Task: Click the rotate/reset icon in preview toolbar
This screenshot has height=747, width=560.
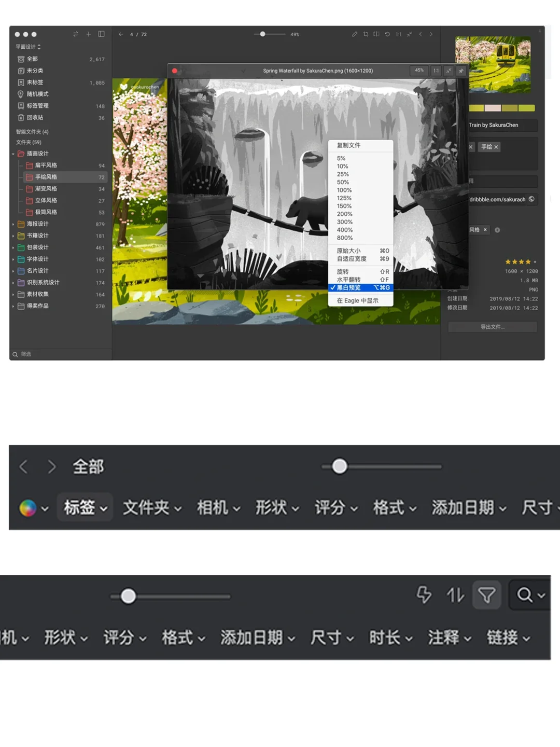Action: click(x=387, y=34)
